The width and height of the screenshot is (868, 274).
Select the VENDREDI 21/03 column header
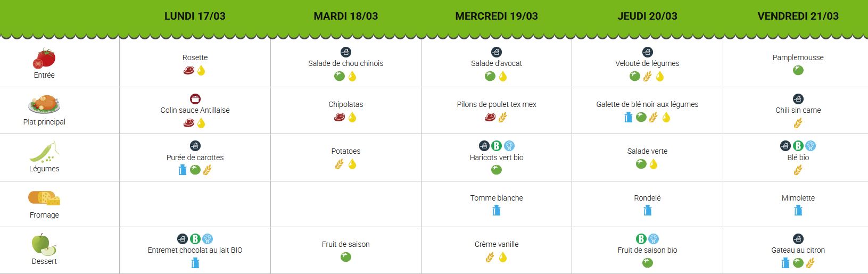(x=798, y=16)
